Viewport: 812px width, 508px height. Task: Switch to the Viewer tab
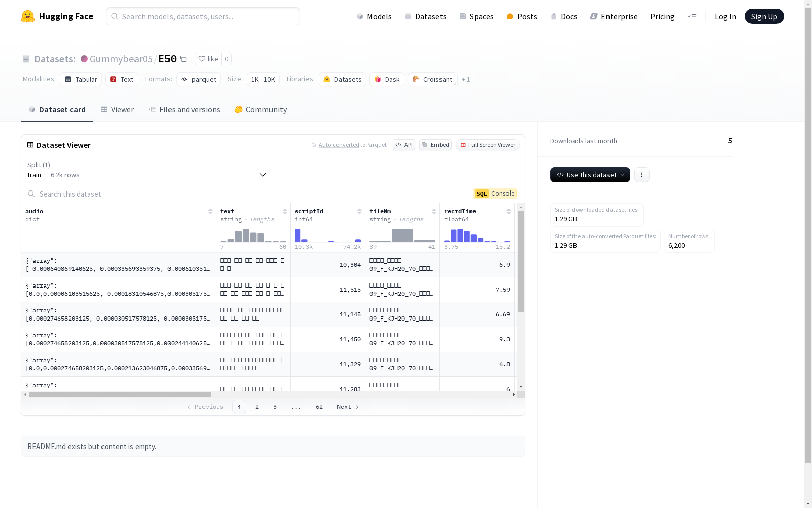point(117,110)
